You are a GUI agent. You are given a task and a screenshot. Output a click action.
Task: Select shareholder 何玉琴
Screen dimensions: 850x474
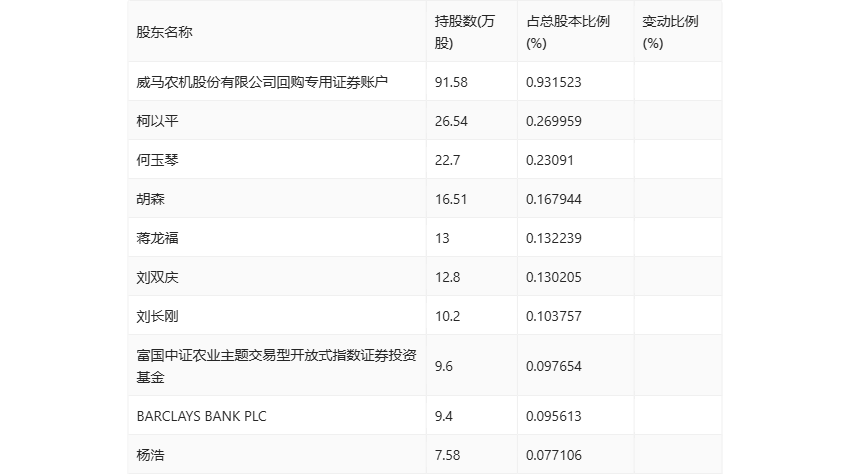[x=157, y=160]
